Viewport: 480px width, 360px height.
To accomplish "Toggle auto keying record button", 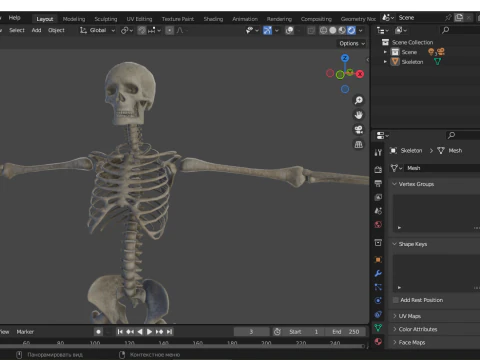I will point(98,332).
